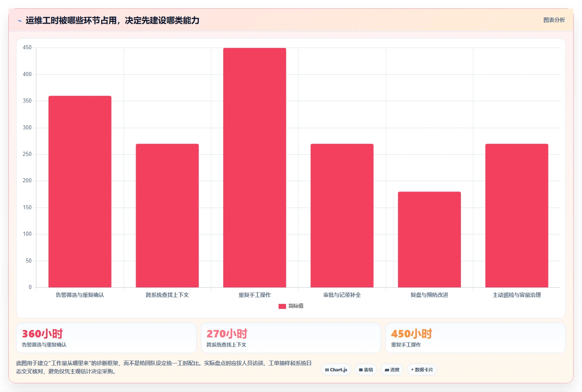Click the 复盘与预防改进 bar
This screenshot has height=392, width=582.
(x=429, y=239)
